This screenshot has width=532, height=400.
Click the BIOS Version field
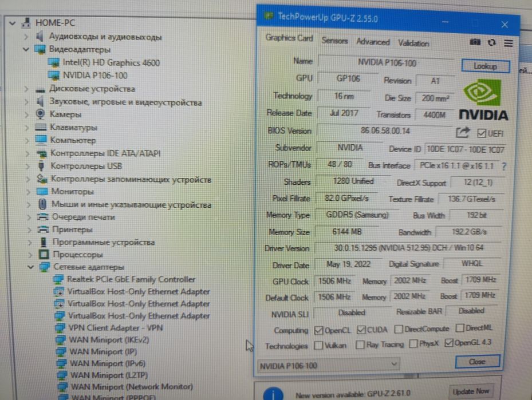(x=385, y=130)
